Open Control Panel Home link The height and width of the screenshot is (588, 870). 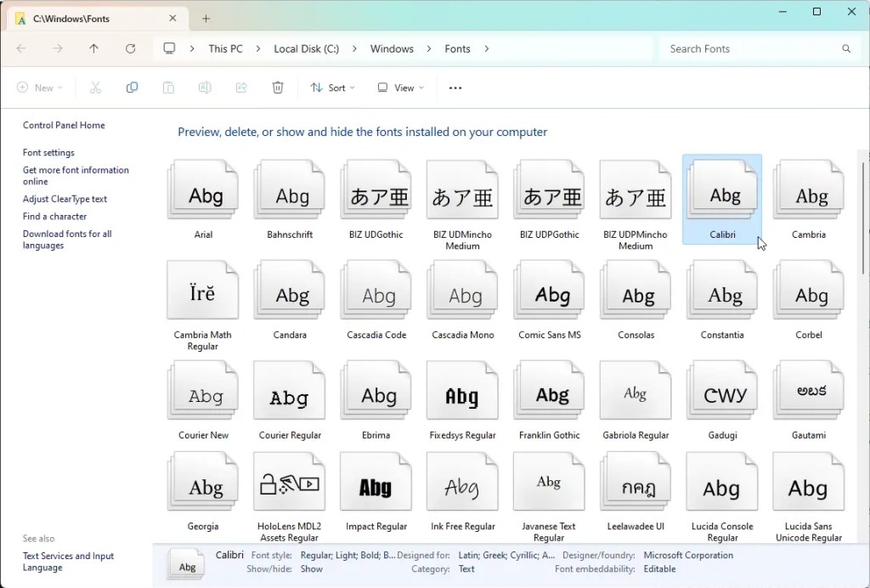coord(64,126)
